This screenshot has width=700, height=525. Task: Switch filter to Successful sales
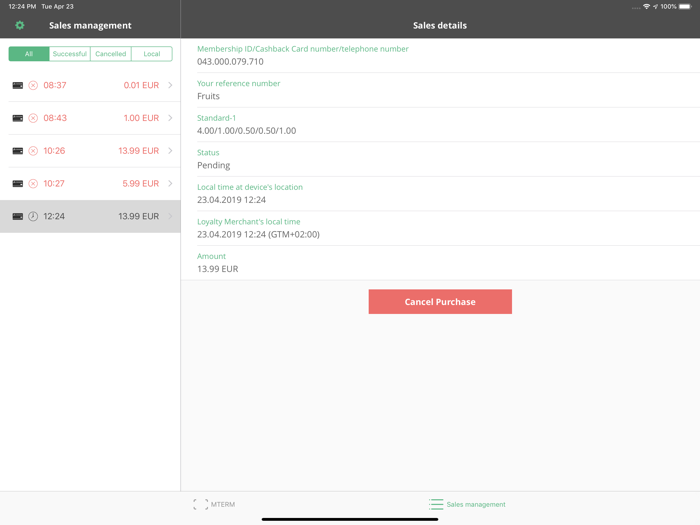70,54
